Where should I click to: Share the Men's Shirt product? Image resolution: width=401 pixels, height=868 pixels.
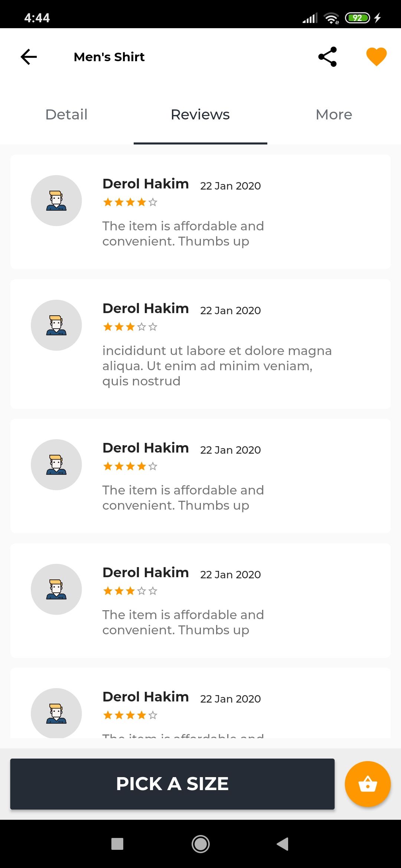(x=327, y=57)
